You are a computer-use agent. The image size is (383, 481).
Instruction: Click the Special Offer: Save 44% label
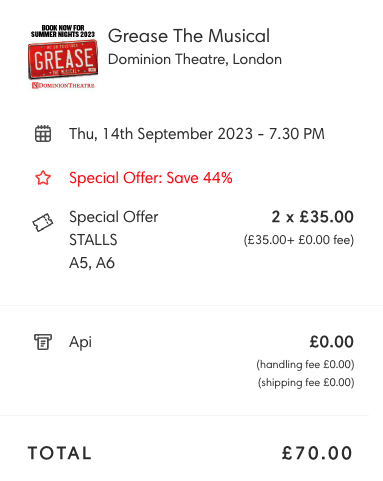[x=151, y=178]
